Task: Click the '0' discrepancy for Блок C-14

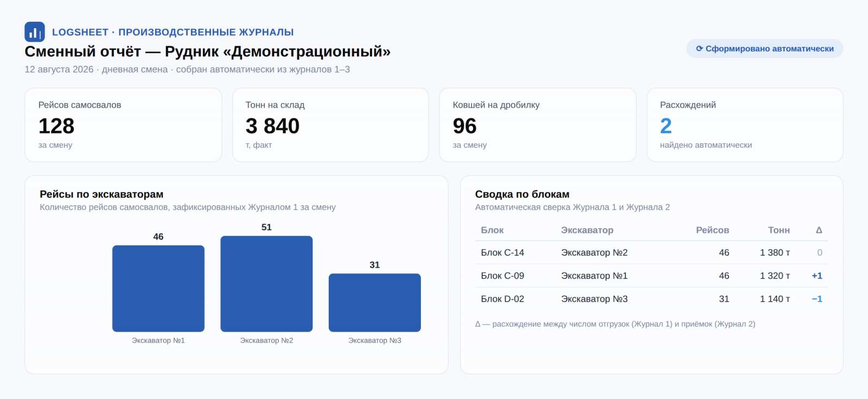Action: pos(820,252)
